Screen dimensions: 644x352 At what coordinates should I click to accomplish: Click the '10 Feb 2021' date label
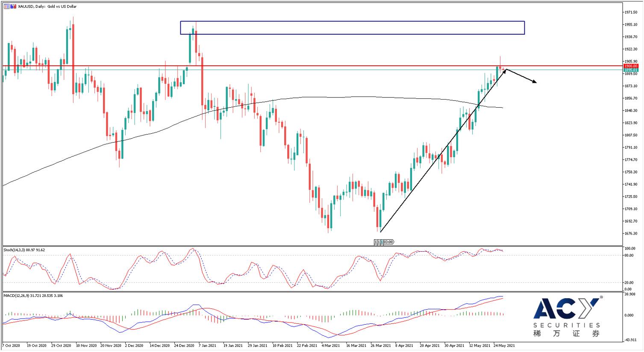(282, 346)
